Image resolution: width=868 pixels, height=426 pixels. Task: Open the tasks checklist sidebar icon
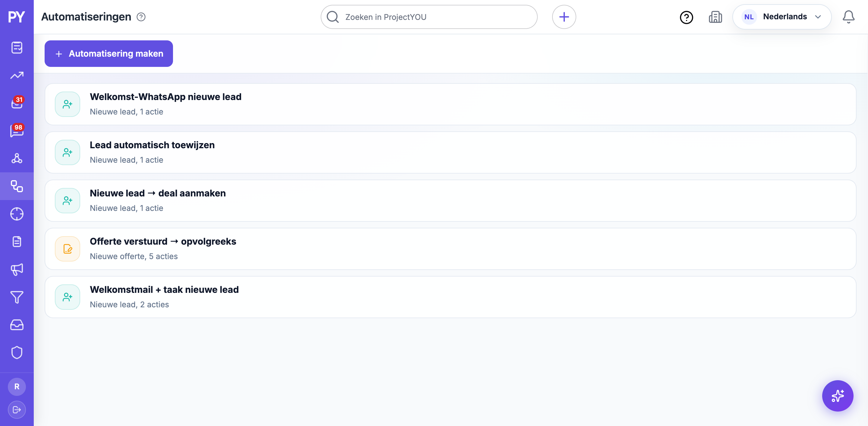(17, 48)
